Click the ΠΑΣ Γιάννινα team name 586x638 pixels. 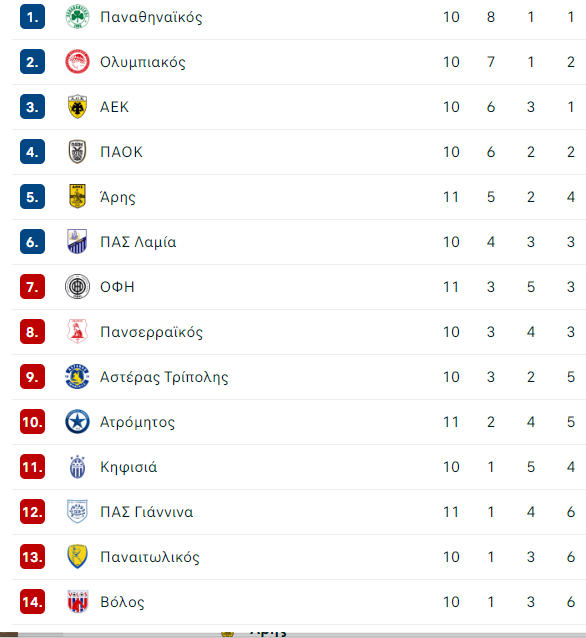pos(146,512)
